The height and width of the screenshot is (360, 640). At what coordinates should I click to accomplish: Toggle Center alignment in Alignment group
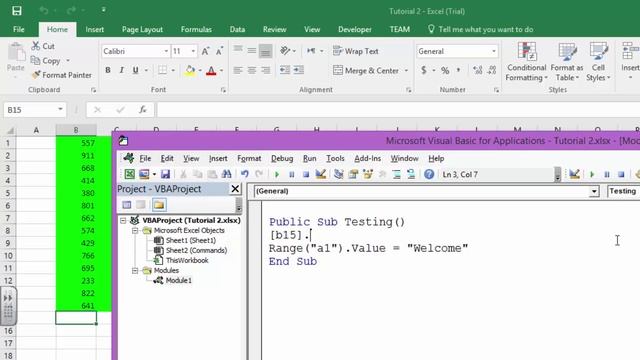(252, 70)
